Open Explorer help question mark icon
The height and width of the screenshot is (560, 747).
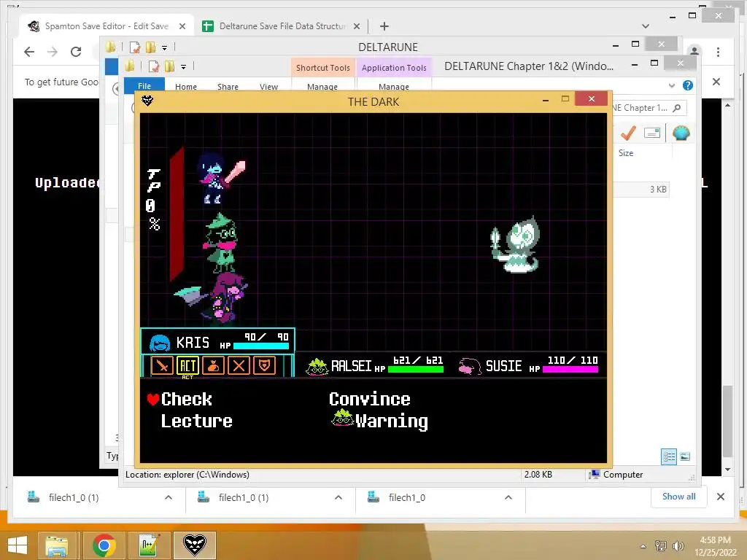[x=687, y=85]
